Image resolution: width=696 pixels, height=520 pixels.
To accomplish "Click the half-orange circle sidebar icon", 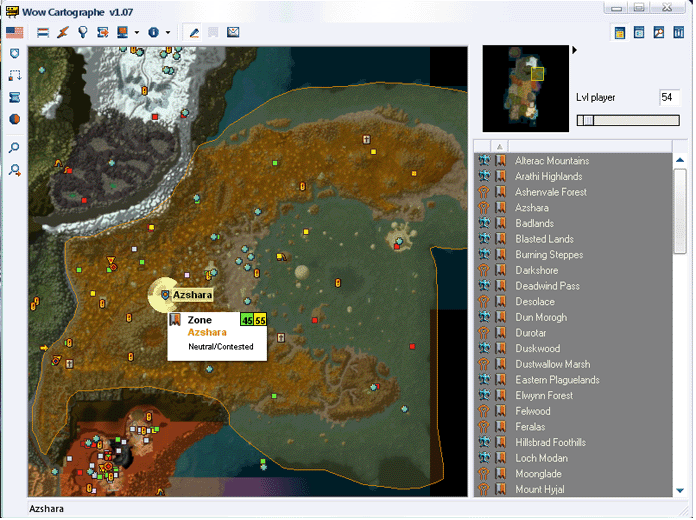I will pyautogui.click(x=15, y=119).
